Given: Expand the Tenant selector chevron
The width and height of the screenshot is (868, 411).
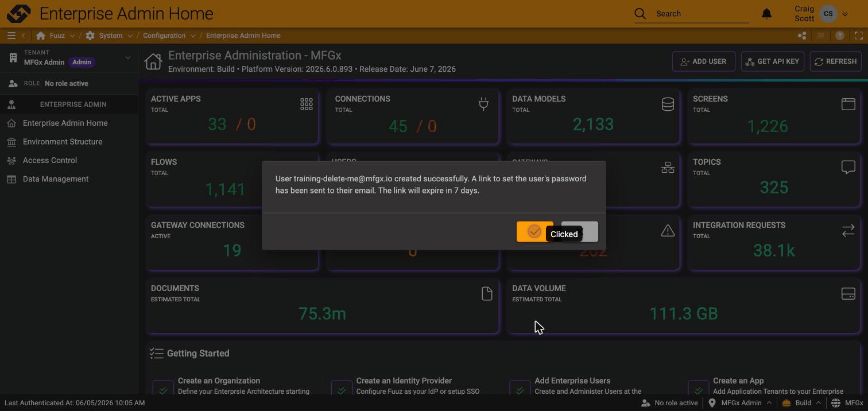Looking at the screenshot, I should (127, 57).
